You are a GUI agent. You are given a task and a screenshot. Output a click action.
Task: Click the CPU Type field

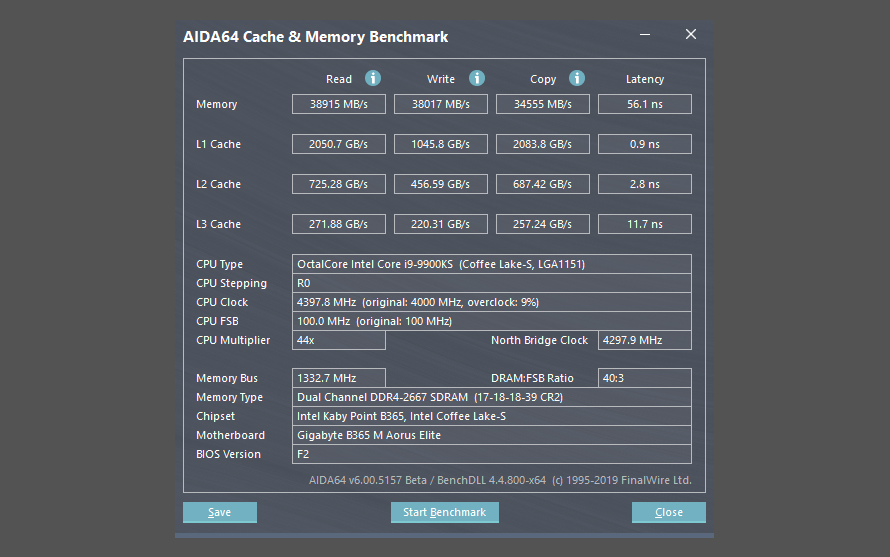[x=492, y=264]
